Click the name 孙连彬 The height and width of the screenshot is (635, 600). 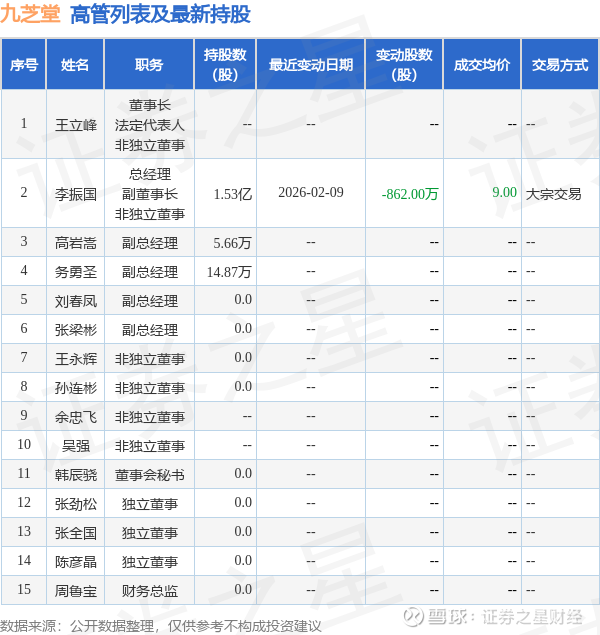(x=76, y=388)
